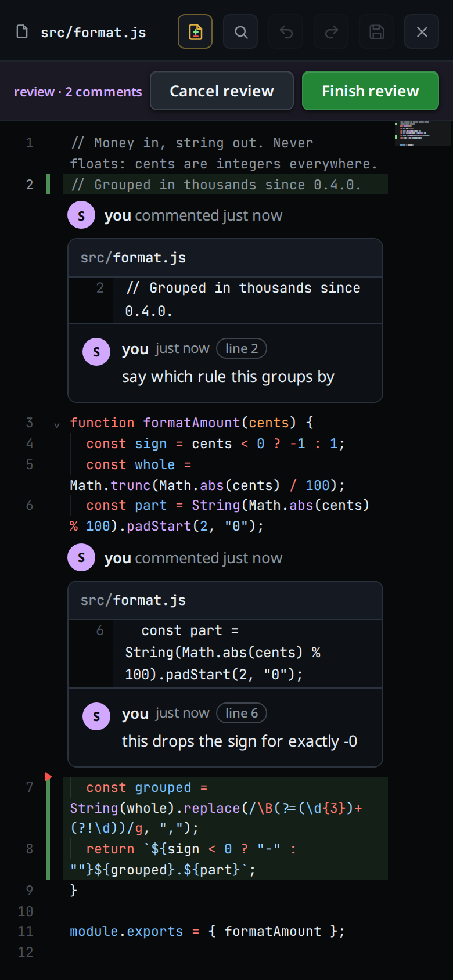The image size is (453, 980).
Task: Click the src/format.js title text
Action: (94, 33)
